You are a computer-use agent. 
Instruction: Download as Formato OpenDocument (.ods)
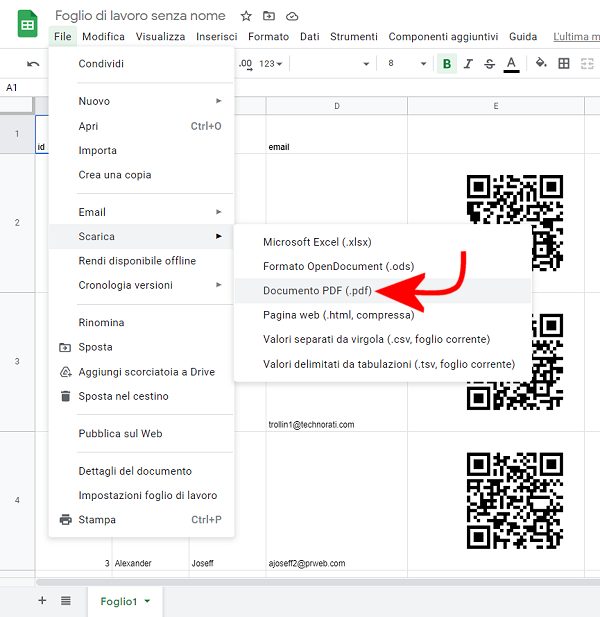point(382,266)
